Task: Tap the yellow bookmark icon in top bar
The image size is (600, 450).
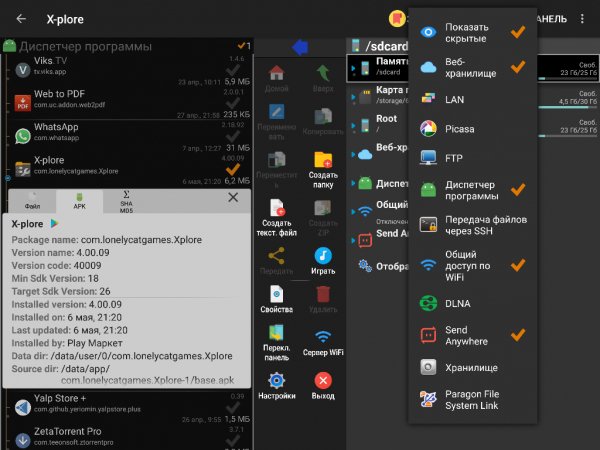Action: tap(397, 18)
